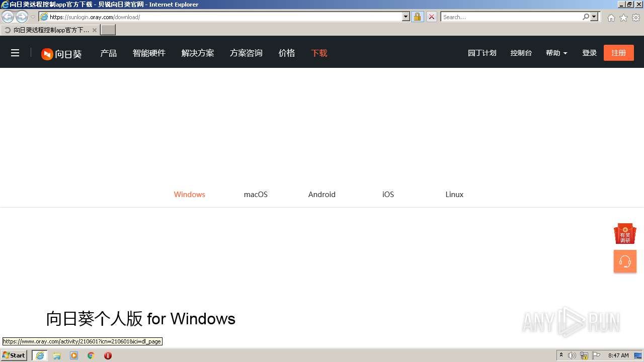Click the volume speaker tray icon
644x362 pixels.
pos(572,355)
